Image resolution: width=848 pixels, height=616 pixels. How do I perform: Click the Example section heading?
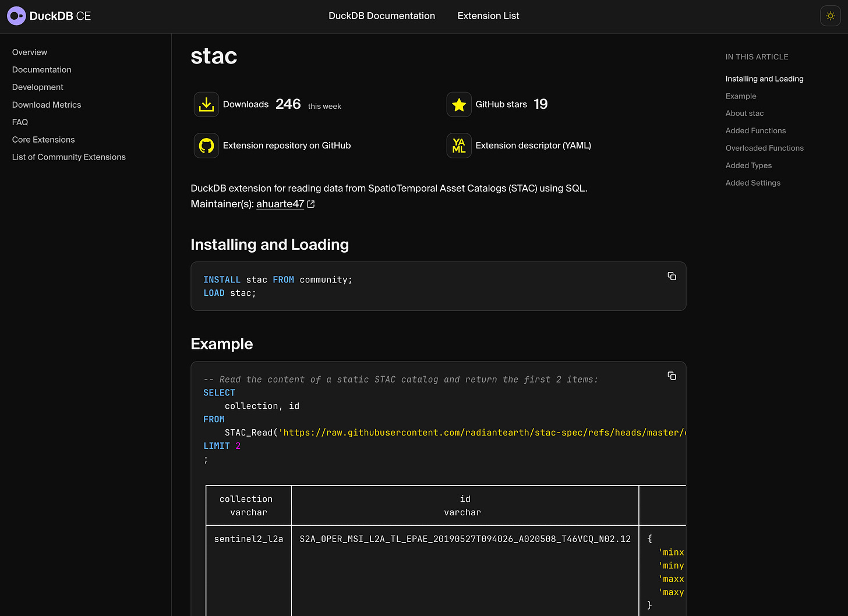[221, 344]
